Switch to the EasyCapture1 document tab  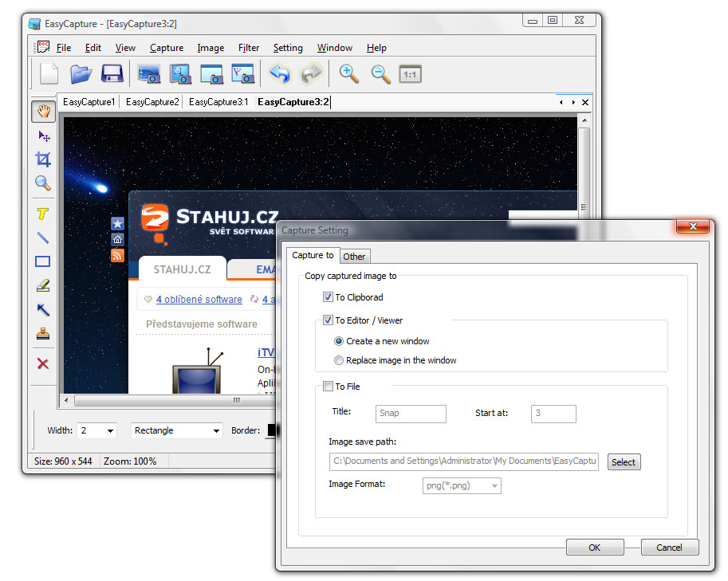tap(89, 102)
